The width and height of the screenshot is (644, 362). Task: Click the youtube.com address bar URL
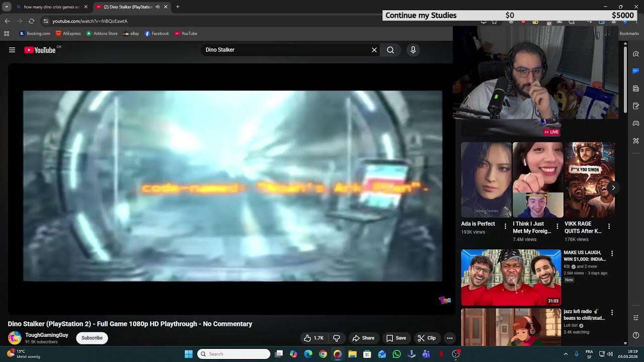coord(90,21)
